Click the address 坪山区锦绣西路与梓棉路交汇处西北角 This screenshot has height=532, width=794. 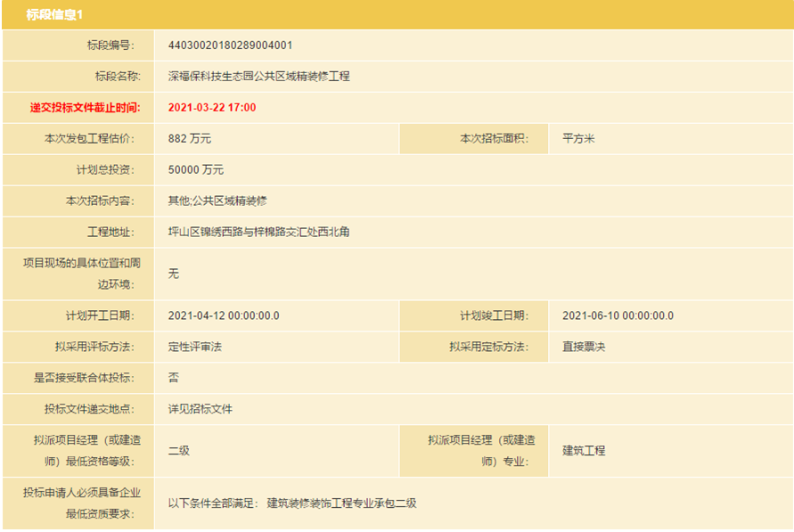click(258, 233)
